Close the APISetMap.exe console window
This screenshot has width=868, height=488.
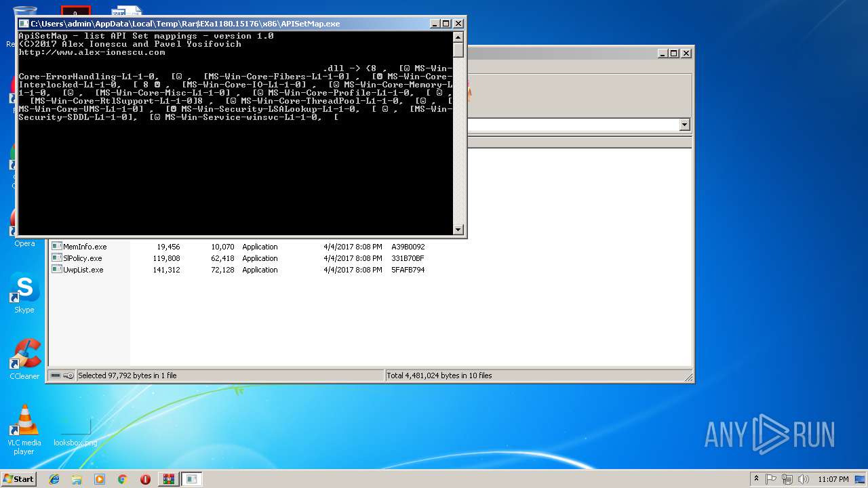(458, 24)
